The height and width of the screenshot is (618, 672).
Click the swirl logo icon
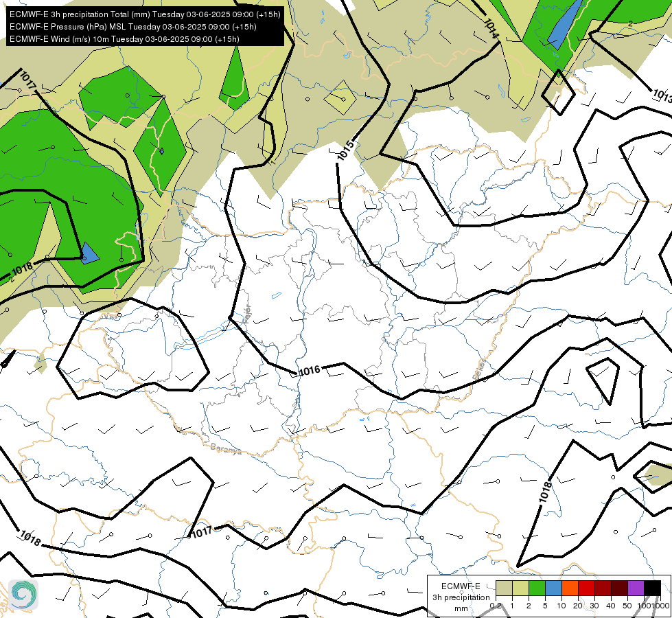[x=23, y=595]
